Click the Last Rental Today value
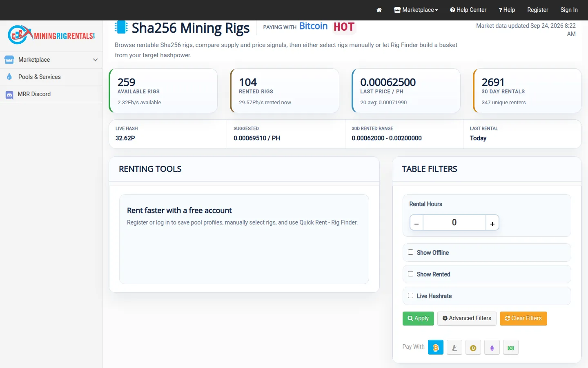The width and height of the screenshot is (588, 368). click(478, 138)
